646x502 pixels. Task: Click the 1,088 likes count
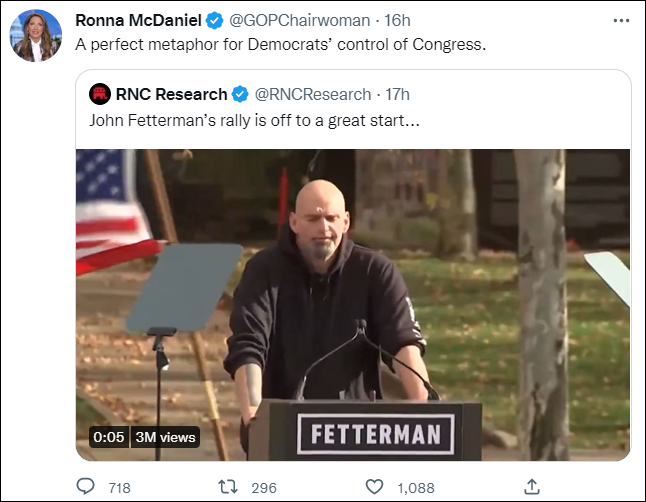(416, 488)
